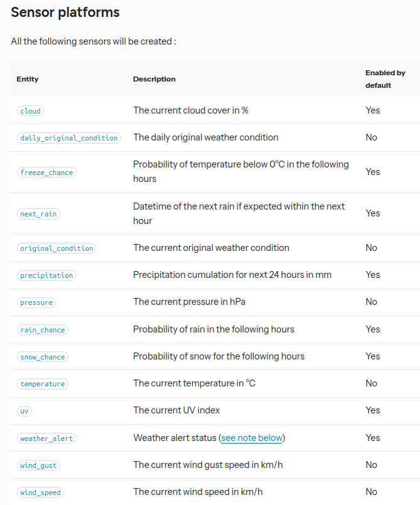The width and height of the screenshot is (420, 505).
Task: Click the next_rain entity tag
Action: pos(38,214)
